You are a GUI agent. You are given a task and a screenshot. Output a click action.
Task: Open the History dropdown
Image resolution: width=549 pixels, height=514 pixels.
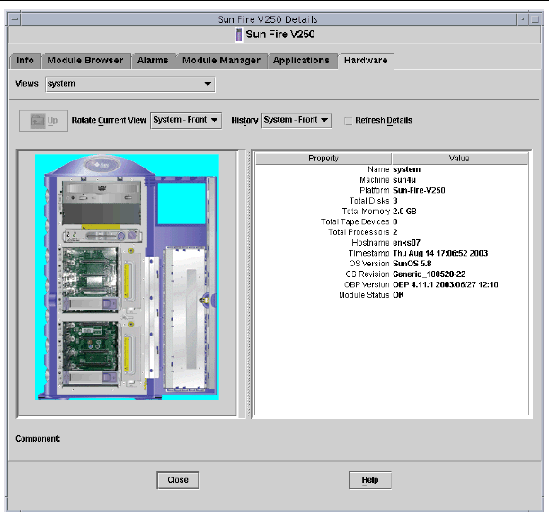pos(296,120)
